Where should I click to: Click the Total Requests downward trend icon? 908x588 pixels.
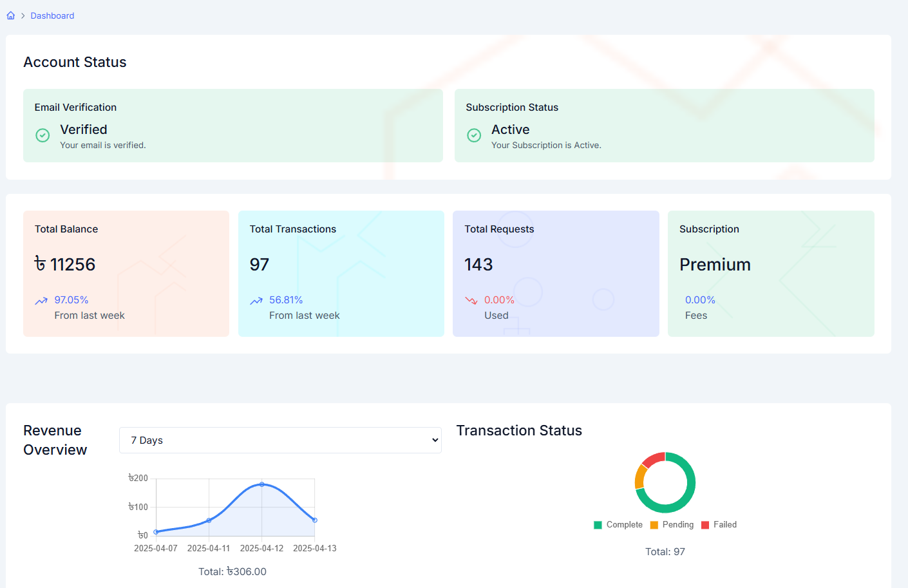coord(471,301)
